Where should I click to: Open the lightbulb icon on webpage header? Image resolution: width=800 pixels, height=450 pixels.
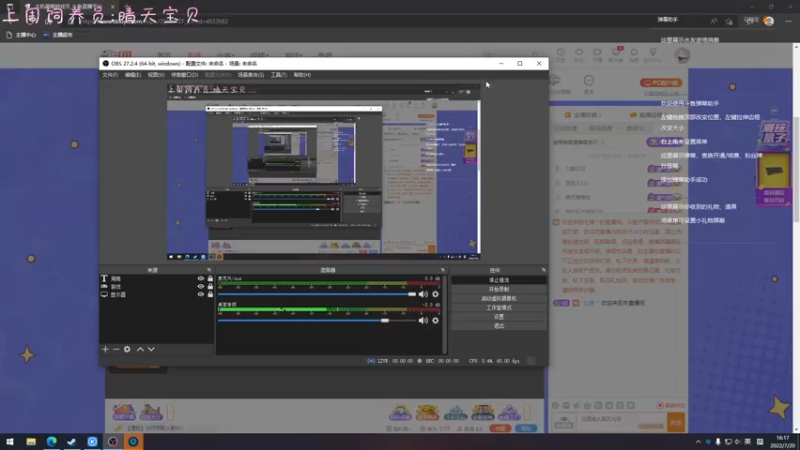653,55
